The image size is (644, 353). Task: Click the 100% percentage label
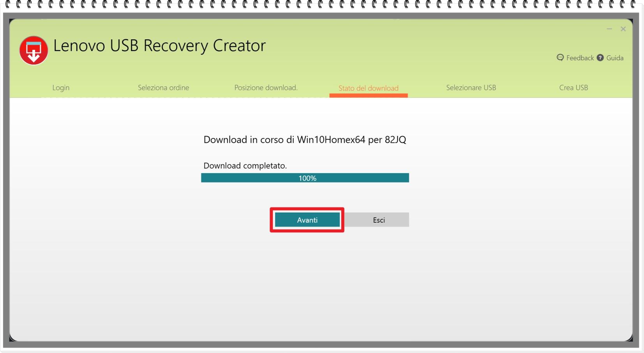[307, 178]
